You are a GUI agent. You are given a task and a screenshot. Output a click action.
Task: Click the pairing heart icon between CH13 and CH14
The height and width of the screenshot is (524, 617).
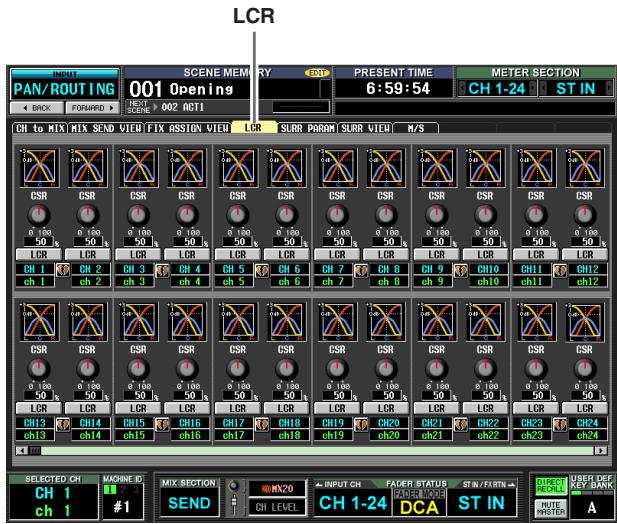pyautogui.click(x=63, y=424)
